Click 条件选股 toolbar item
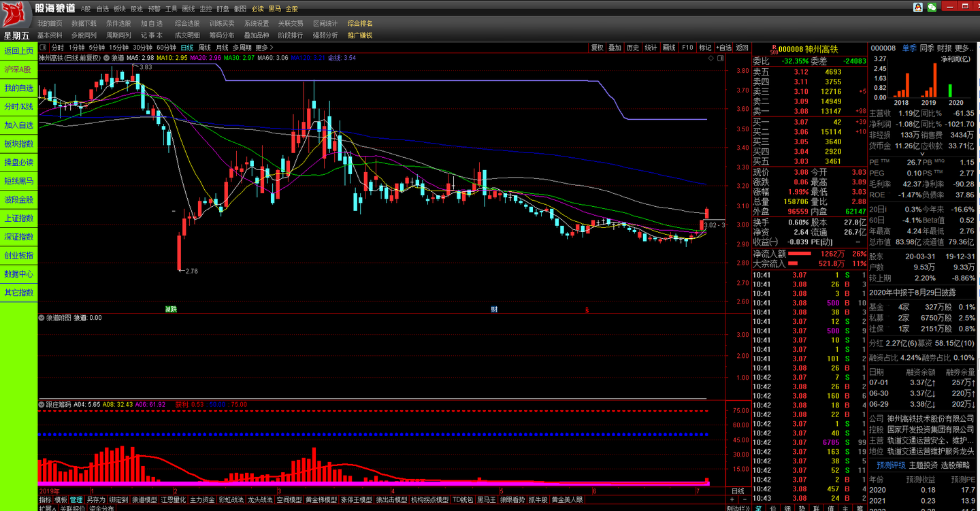Screen dimensions: 980x511 pyautogui.click(x=118, y=23)
